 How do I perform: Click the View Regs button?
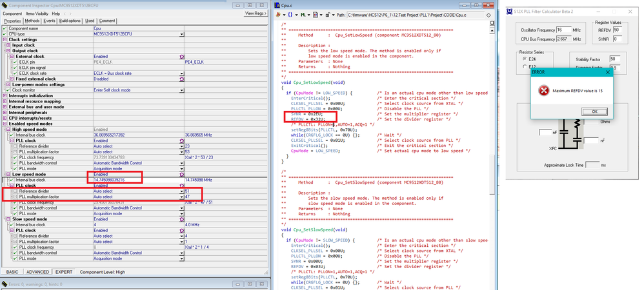256,14
